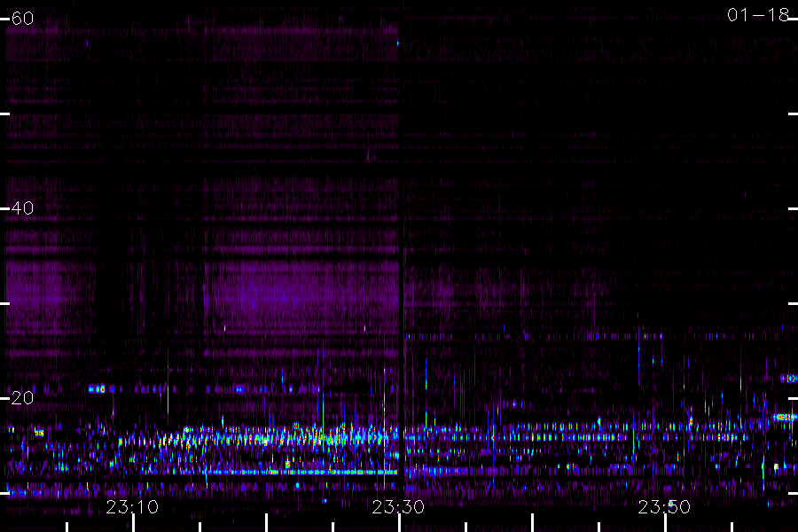This screenshot has height=532, width=798.
Task: Click the tall tick mark under 23:10
Action: point(133,523)
